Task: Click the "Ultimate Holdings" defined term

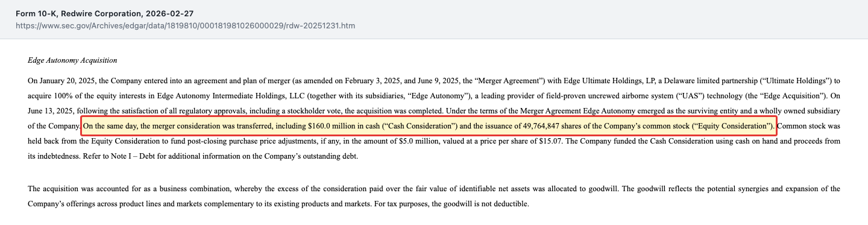Action: click(796, 80)
